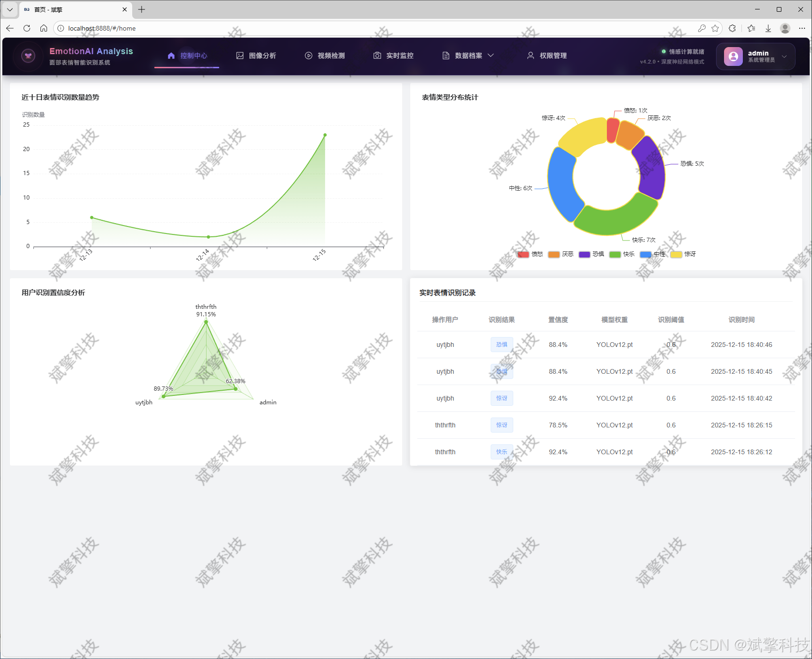Viewport: 812px width, 659px height.
Task: Expand the admin user dropdown arrow
Action: coord(784,56)
